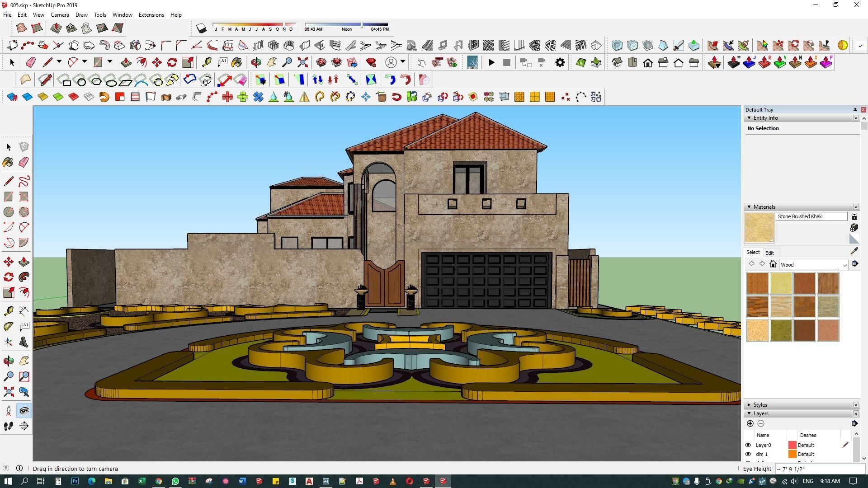868x488 pixels.
Task: Select the Follow Me tool in left toolbar
Action: click(24, 277)
